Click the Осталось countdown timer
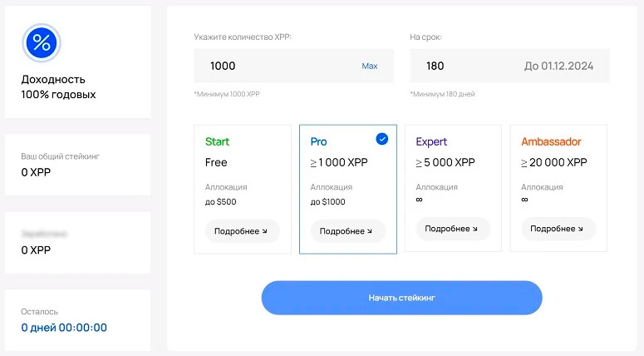This screenshot has height=356, width=644. (x=64, y=327)
